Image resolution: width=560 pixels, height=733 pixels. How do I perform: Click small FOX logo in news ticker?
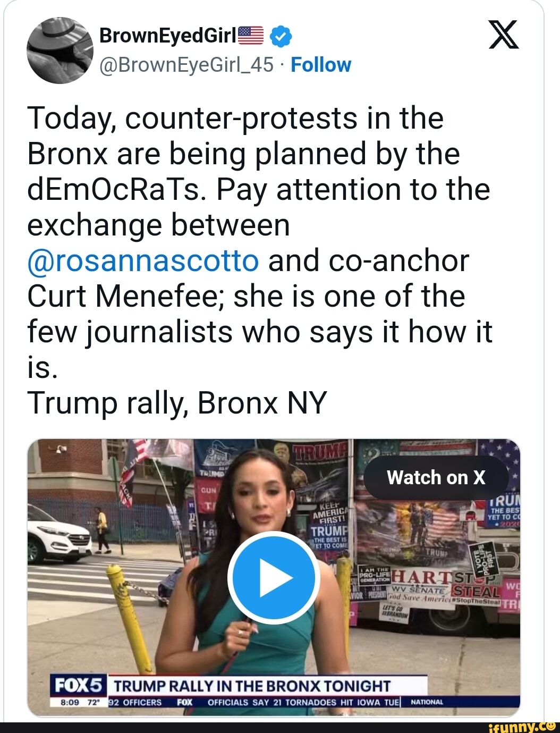[x=184, y=702]
